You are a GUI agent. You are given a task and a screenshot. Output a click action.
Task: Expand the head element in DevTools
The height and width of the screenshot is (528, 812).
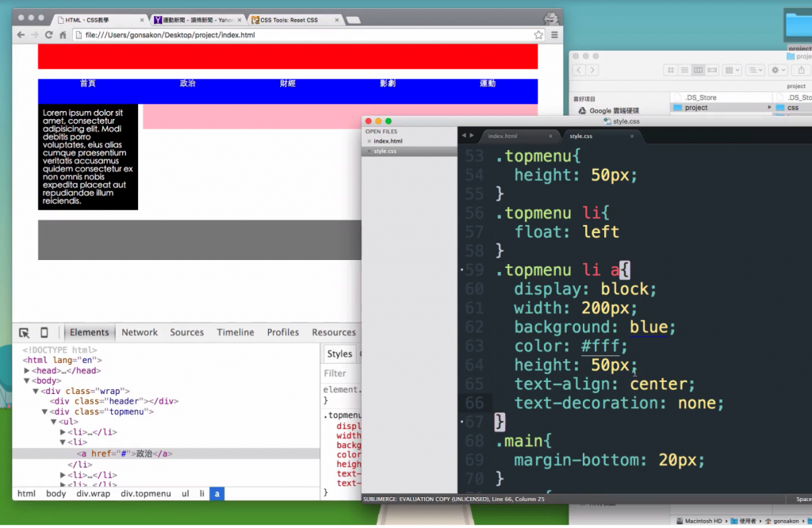point(26,371)
